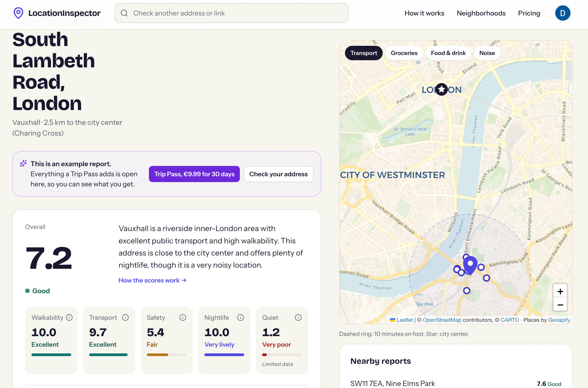Show info for the Transport score
The height and width of the screenshot is (388, 588).
pos(126,317)
